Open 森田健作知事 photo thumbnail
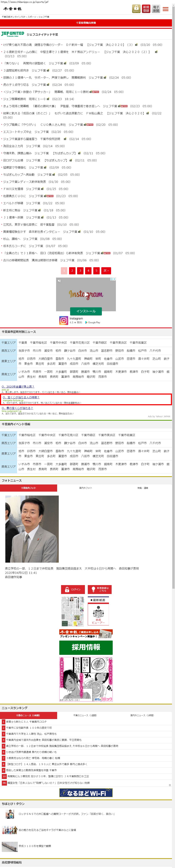The width and height of the screenshot is (175, 868). [32, 529]
